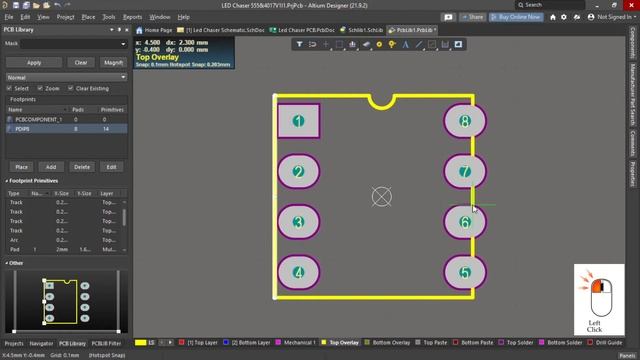Collapse the Footprint Primitives section
Viewport: 640px width, 360px height.
tap(7, 181)
